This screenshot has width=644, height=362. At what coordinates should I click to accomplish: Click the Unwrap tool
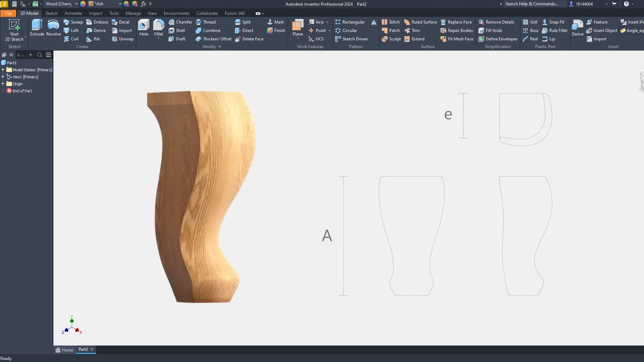point(122,39)
